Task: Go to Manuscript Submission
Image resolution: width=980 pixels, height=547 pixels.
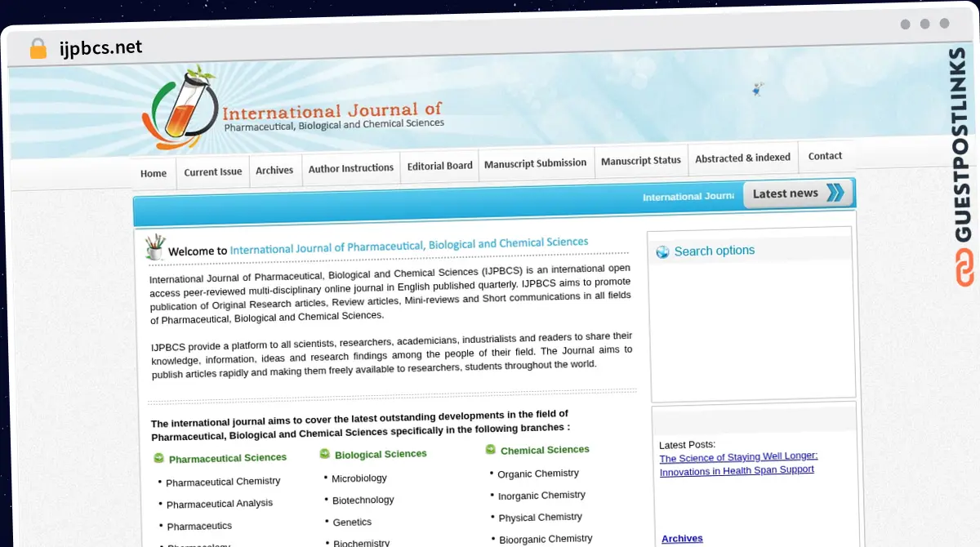Action: [x=536, y=162]
